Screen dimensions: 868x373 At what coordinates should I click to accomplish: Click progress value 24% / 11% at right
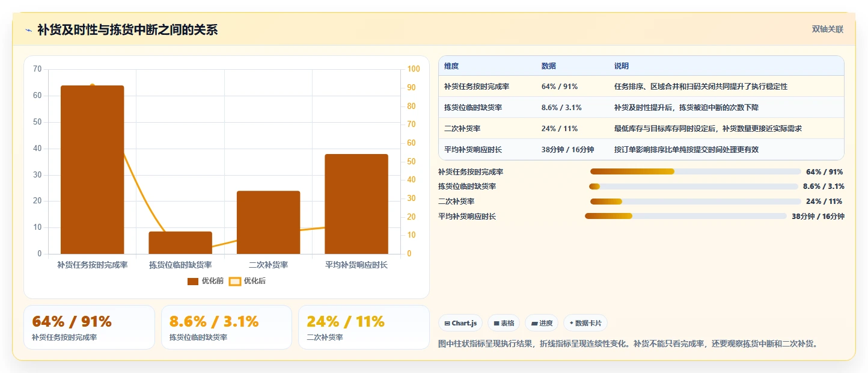pos(824,202)
